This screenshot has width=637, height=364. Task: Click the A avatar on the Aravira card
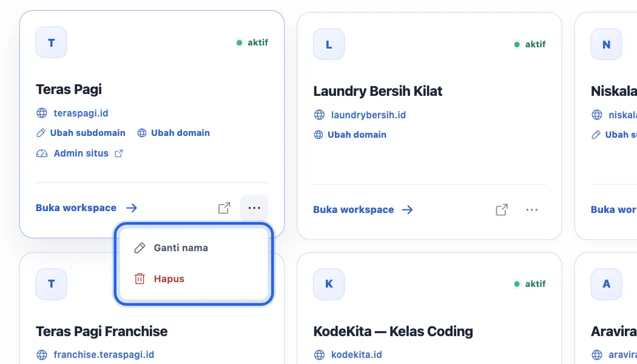pyautogui.click(x=606, y=284)
